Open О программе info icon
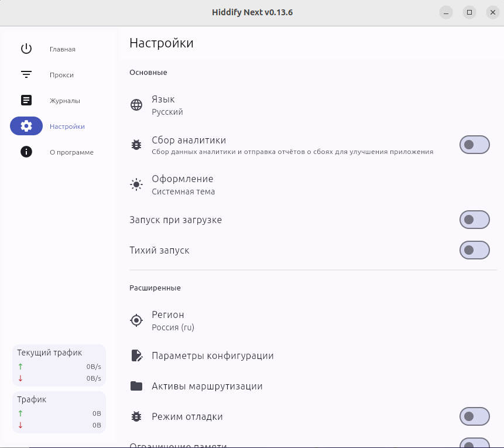 [26, 152]
